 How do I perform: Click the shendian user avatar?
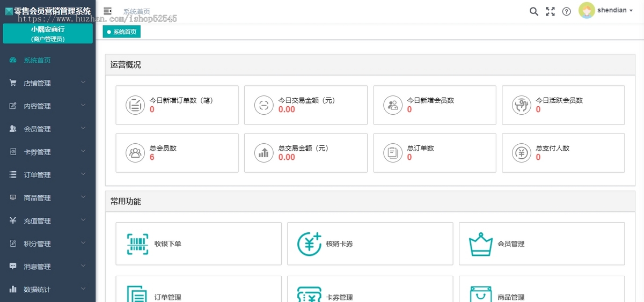tap(587, 11)
